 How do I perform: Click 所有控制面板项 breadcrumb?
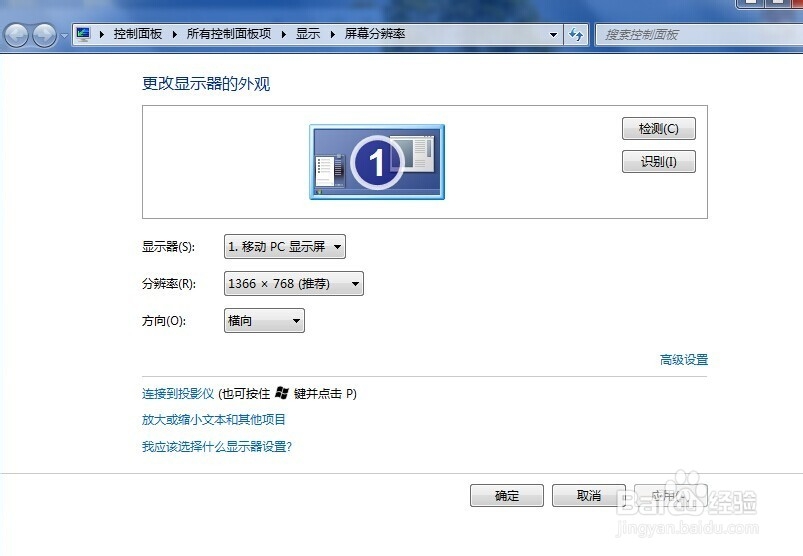point(228,34)
